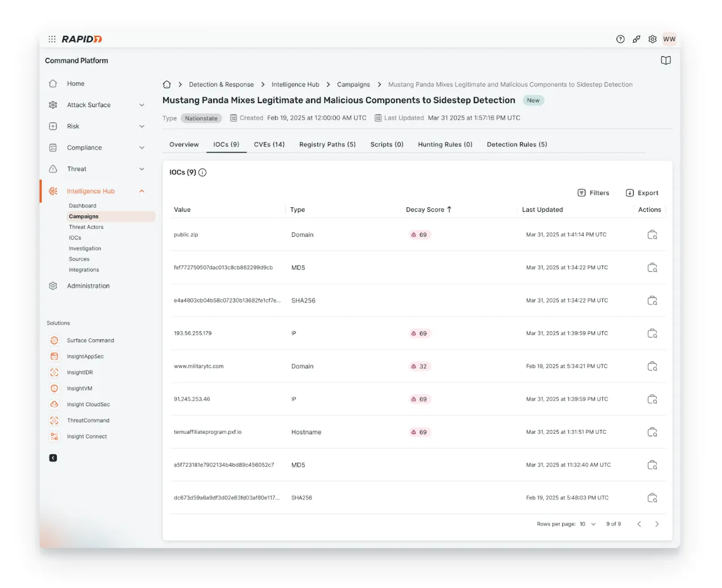Open documentation via the book icon
The image size is (722, 588).
(666, 60)
